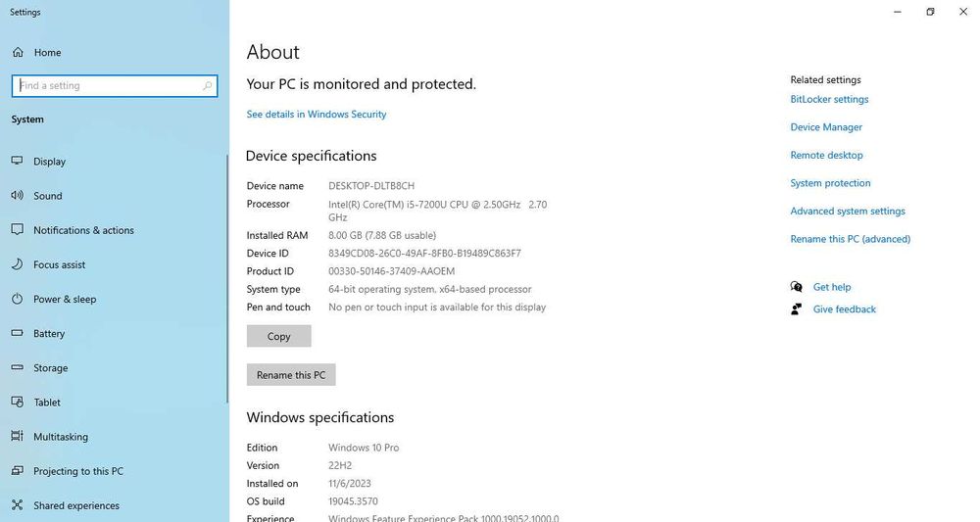
Task: Click the 11/6/2023 installed date
Action: [x=350, y=483]
